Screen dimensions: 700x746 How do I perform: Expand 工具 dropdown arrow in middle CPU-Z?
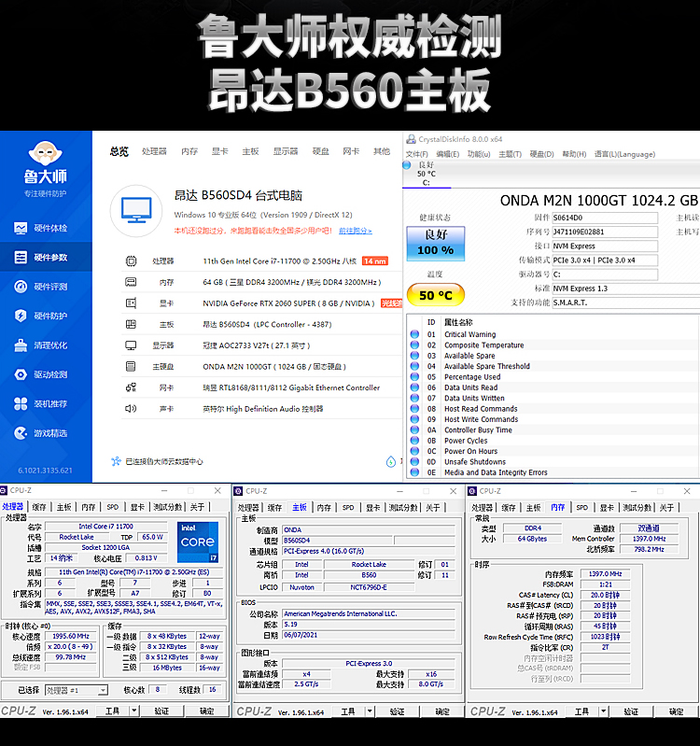pos(370,711)
